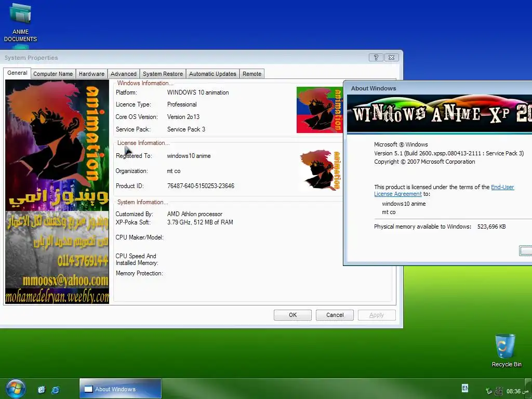Image resolution: width=532 pixels, height=399 pixels.
Task: Click OK in System Properties
Action: 293,315
